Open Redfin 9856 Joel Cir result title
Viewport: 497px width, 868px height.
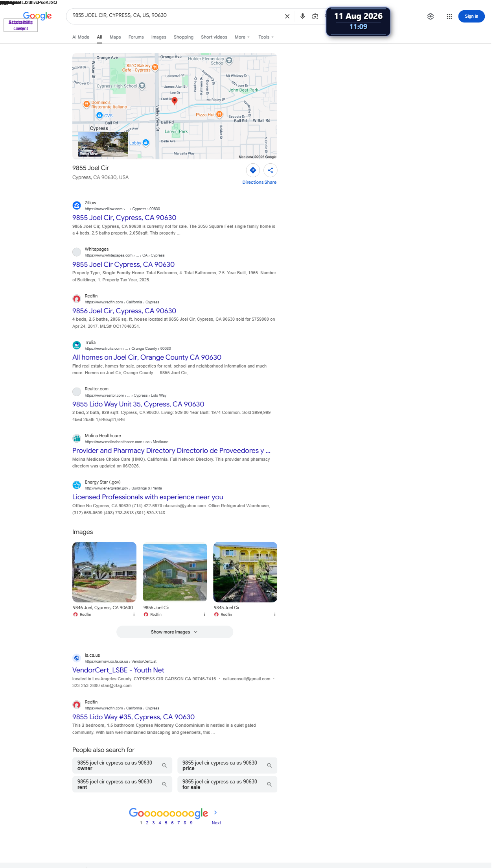(124, 311)
